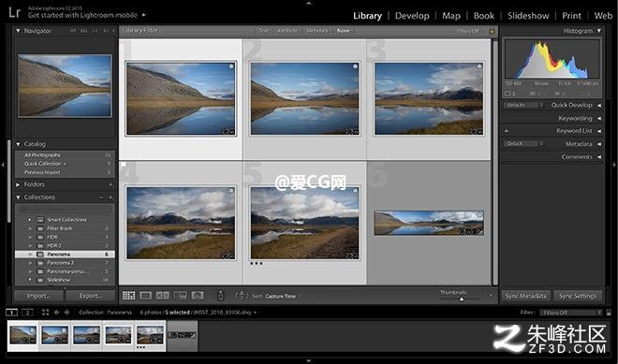618x364 pixels.
Task: Open Survey view icon
Action: coord(180,295)
